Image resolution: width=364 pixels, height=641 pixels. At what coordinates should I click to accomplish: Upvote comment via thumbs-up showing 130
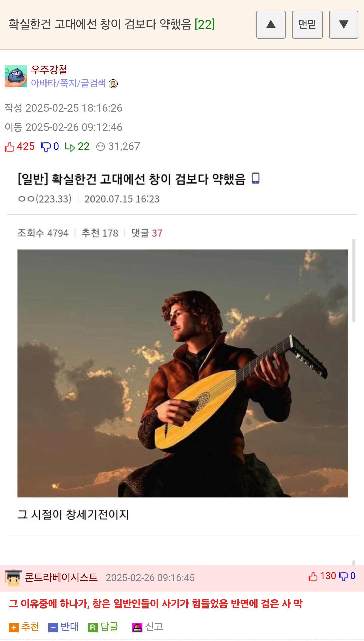click(313, 577)
